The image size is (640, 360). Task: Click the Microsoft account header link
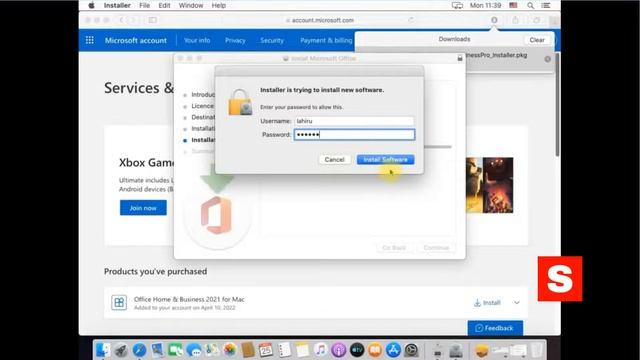136,40
